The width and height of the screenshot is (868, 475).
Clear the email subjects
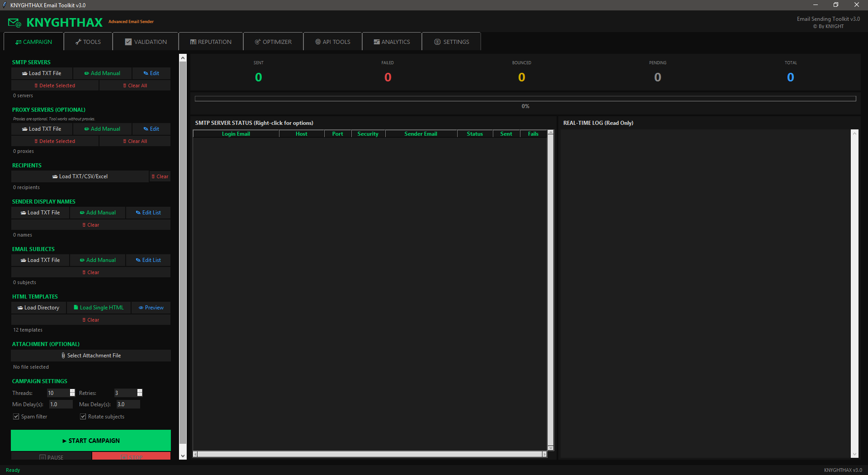[x=91, y=272]
